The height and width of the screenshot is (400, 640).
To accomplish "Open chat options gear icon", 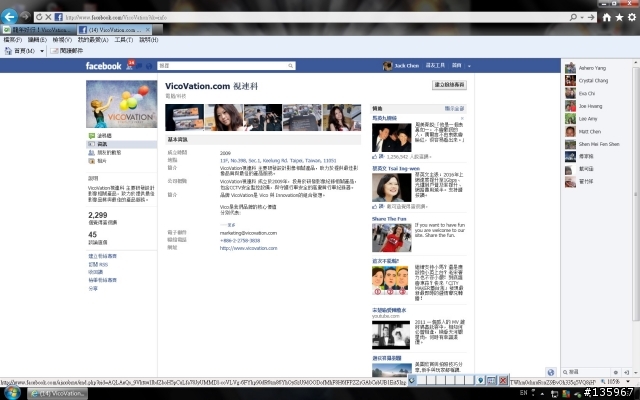I will pyautogui.click(x=616, y=372).
